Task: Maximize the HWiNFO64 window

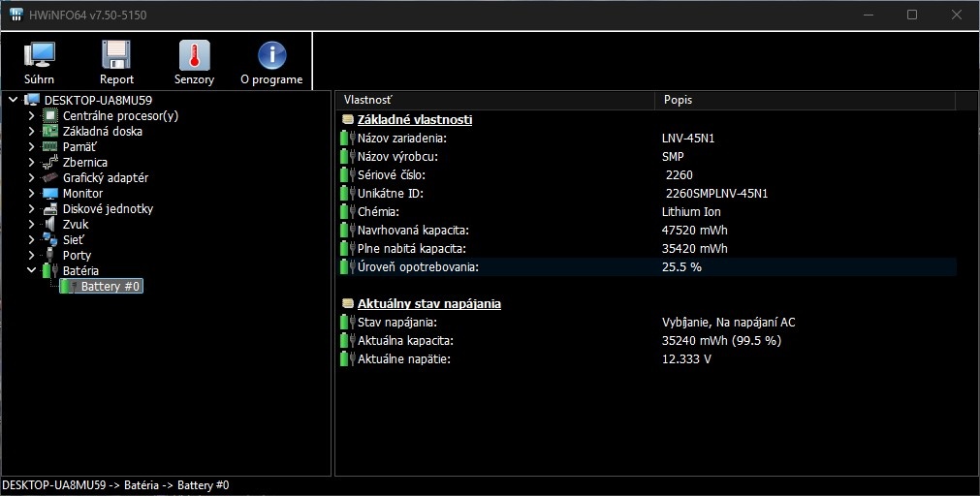Action: (912, 15)
